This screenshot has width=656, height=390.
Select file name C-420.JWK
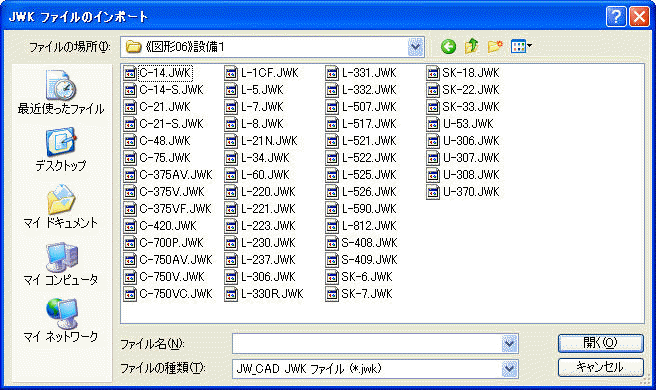tap(168, 226)
